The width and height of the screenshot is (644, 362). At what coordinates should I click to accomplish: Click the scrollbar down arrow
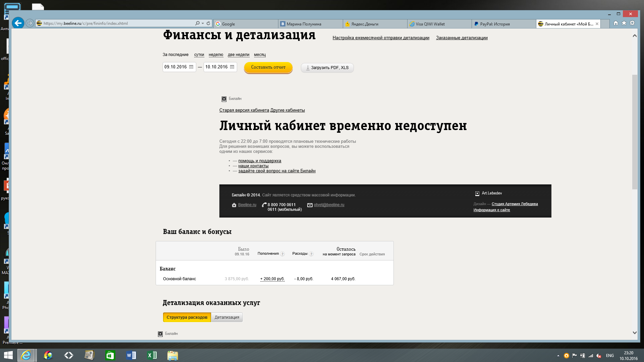point(634,333)
